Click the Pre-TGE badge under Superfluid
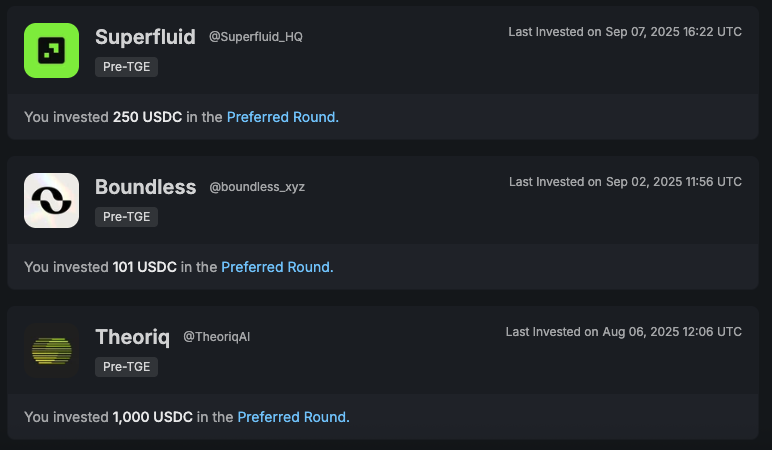 (x=127, y=66)
